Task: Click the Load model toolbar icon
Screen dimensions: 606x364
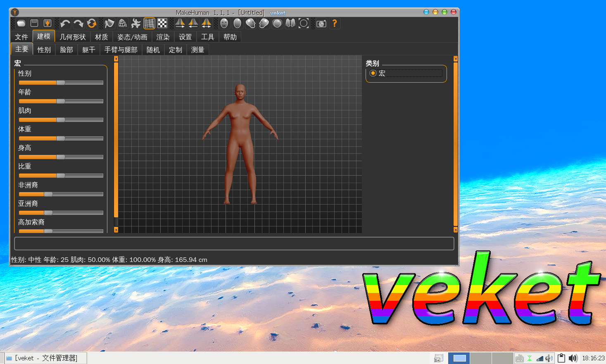Action: click(x=21, y=24)
